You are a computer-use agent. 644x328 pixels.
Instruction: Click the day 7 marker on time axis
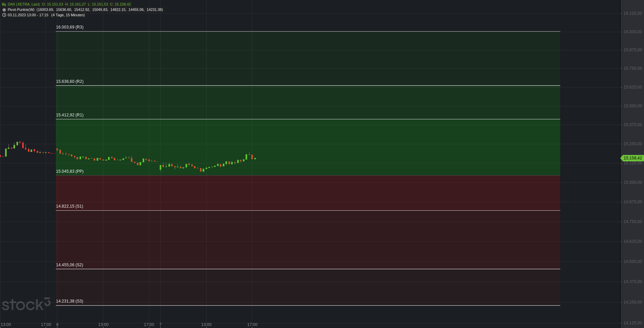(x=160, y=325)
